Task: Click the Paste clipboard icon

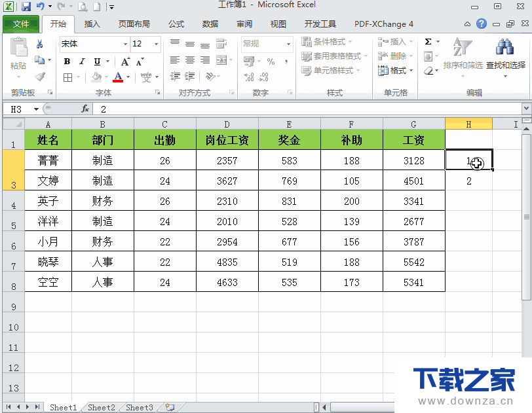Action: tap(18, 48)
